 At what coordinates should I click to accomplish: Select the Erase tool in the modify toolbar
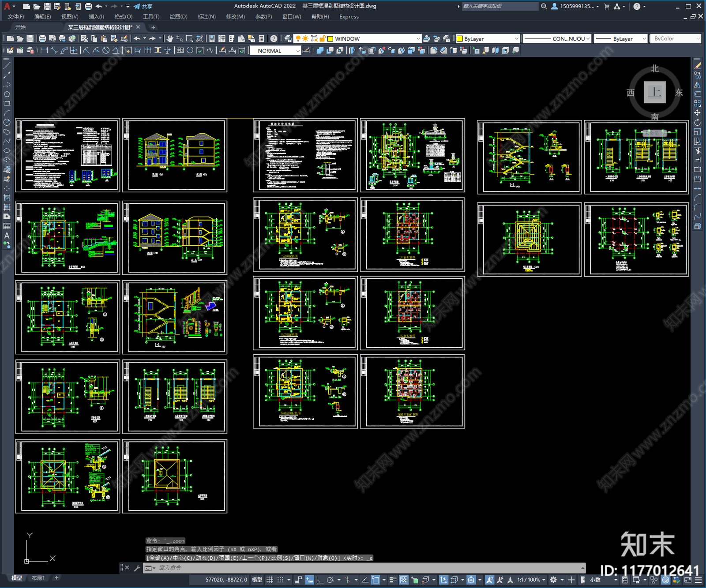point(698,66)
